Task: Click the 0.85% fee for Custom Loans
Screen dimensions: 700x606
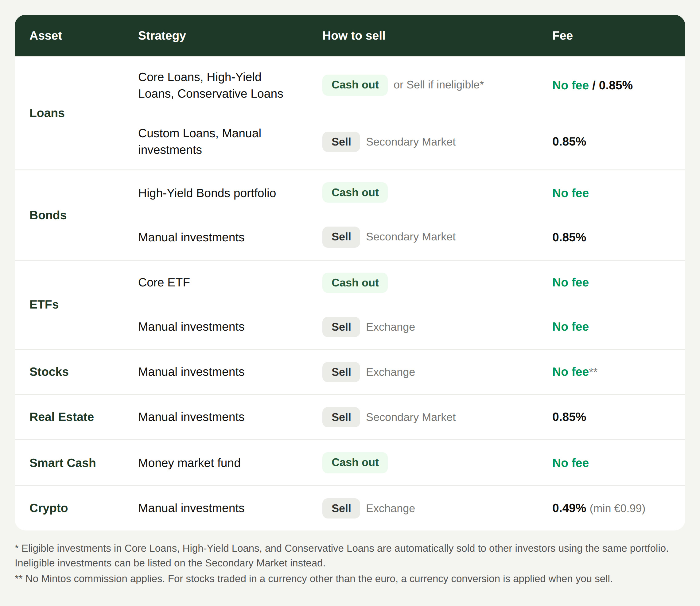Action: click(569, 141)
